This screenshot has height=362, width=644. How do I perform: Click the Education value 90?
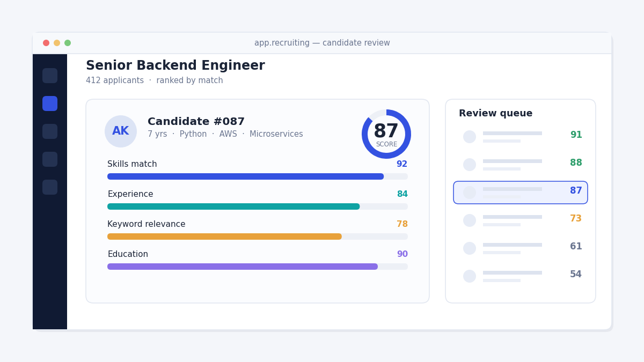point(402,254)
